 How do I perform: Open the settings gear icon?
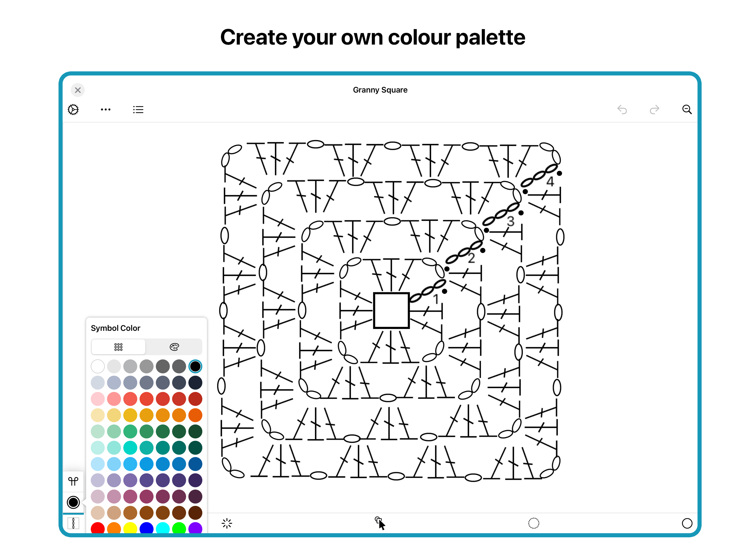73,109
